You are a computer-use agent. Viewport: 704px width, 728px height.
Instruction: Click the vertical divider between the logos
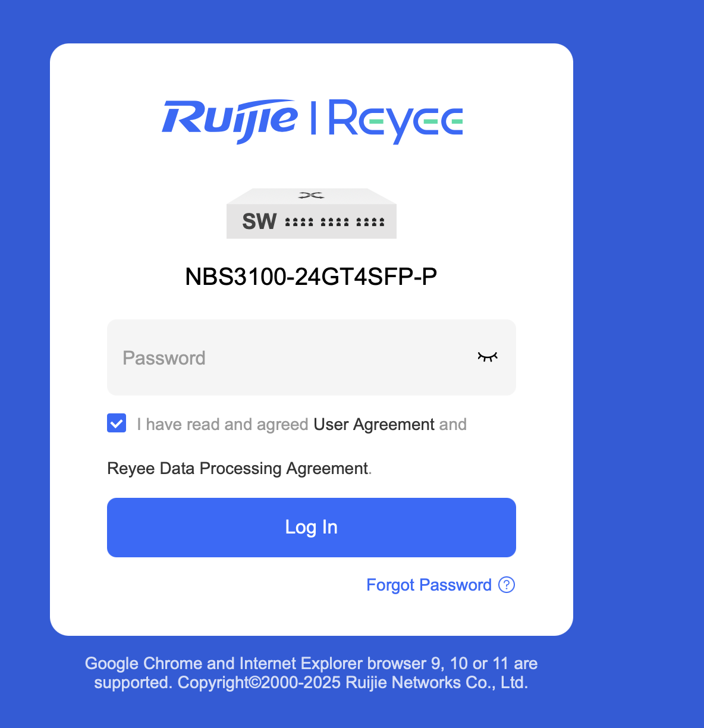click(x=313, y=117)
